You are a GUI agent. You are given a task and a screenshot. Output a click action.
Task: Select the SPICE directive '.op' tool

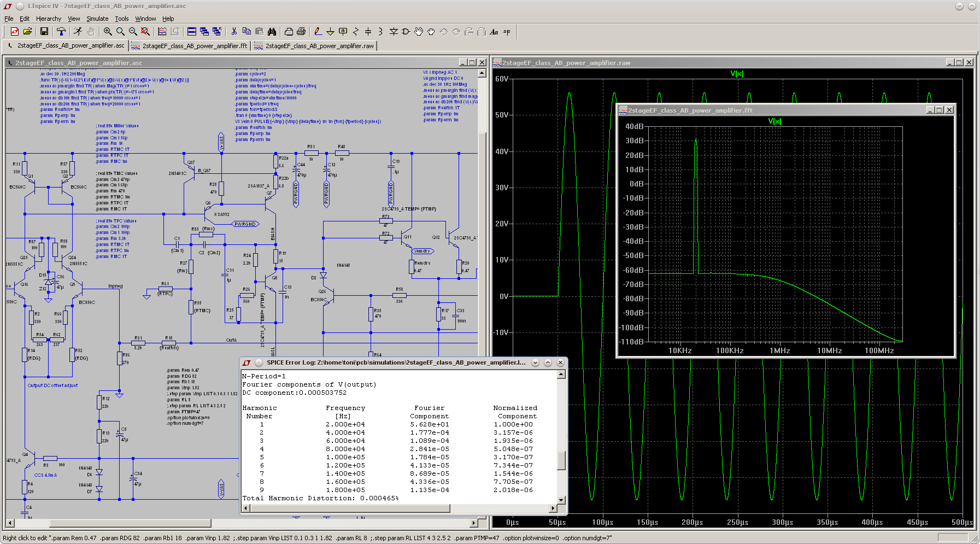coord(507,32)
